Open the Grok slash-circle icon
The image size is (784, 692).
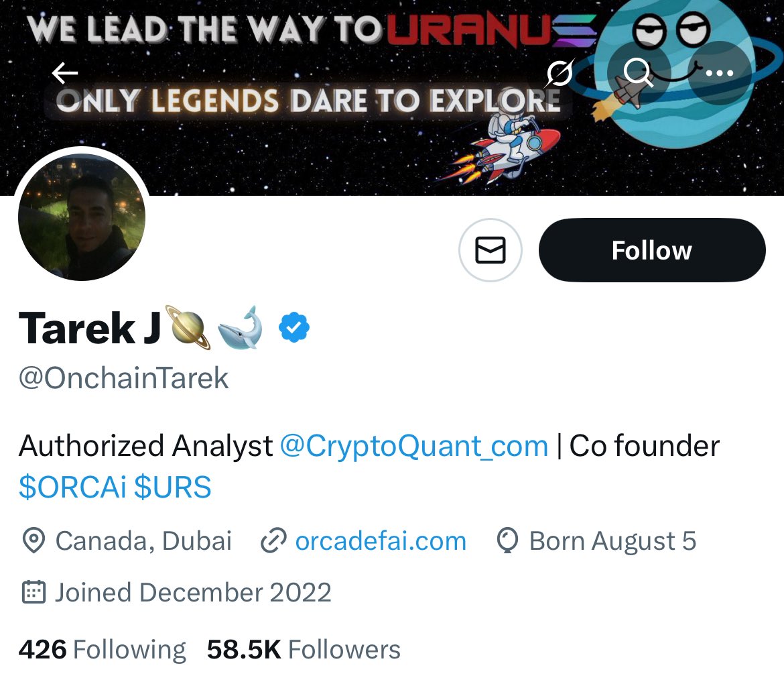[x=560, y=73]
